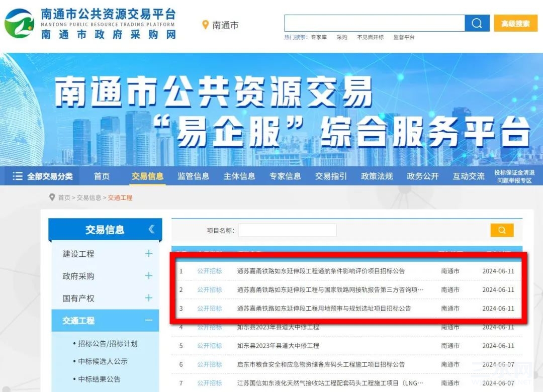Expand the 政府采购 plus icon

coord(148,275)
